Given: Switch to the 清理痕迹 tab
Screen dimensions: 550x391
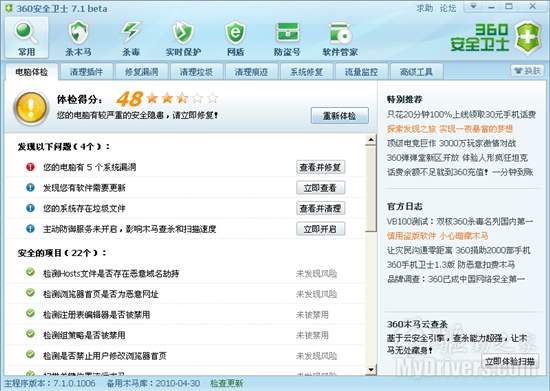Looking at the screenshot, I should tap(251, 72).
